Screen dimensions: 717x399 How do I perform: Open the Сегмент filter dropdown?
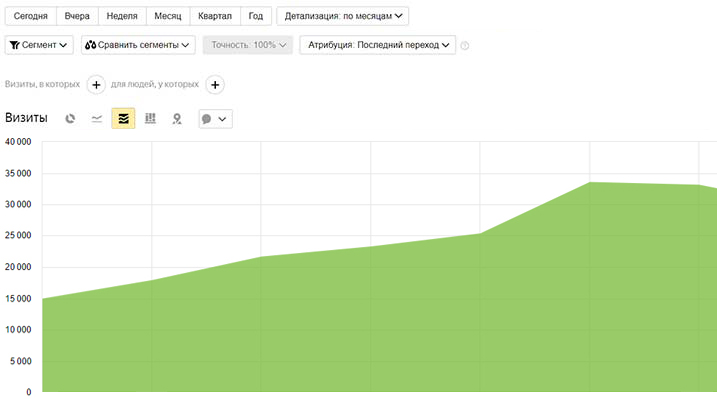[x=39, y=45]
